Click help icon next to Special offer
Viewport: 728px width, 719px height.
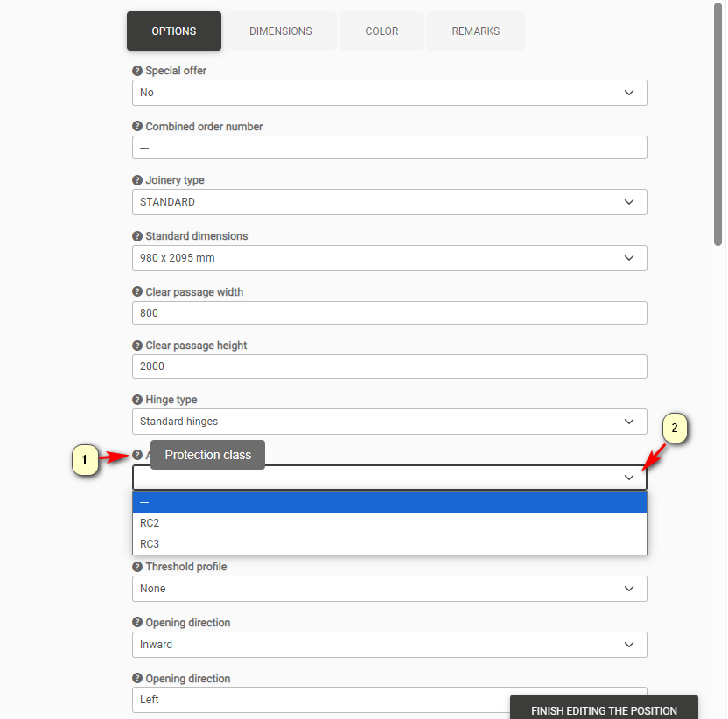point(137,71)
